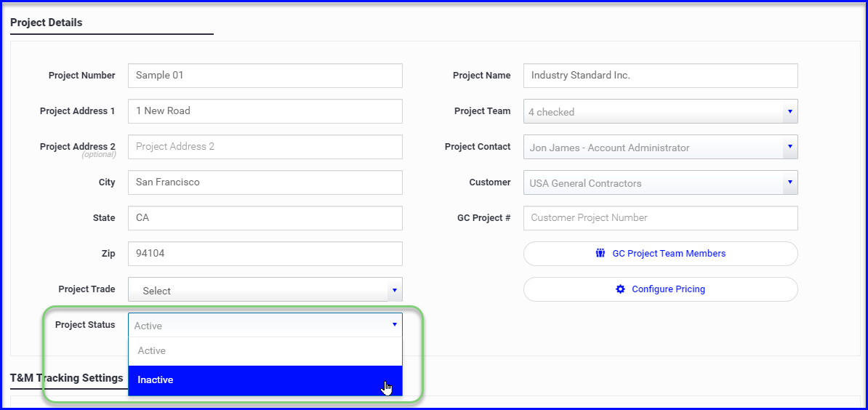Click the City field showing San Francisco
868x410 pixels.
pos(265,182)
